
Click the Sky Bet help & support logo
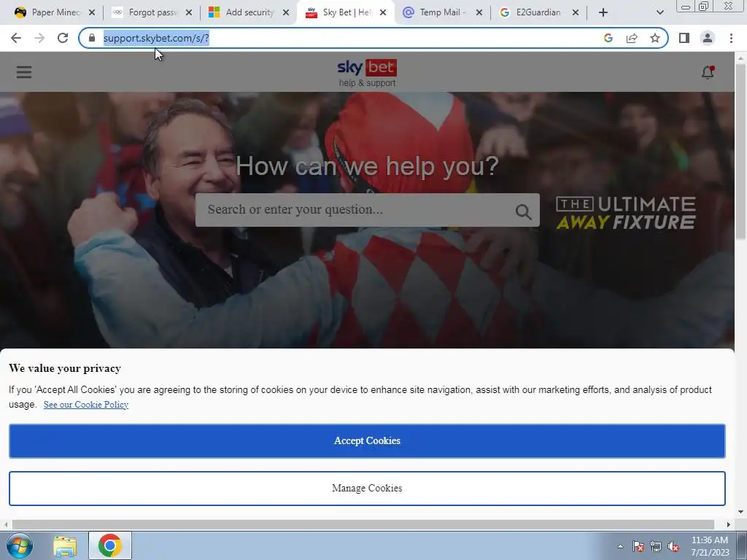(x=367, y=73)
